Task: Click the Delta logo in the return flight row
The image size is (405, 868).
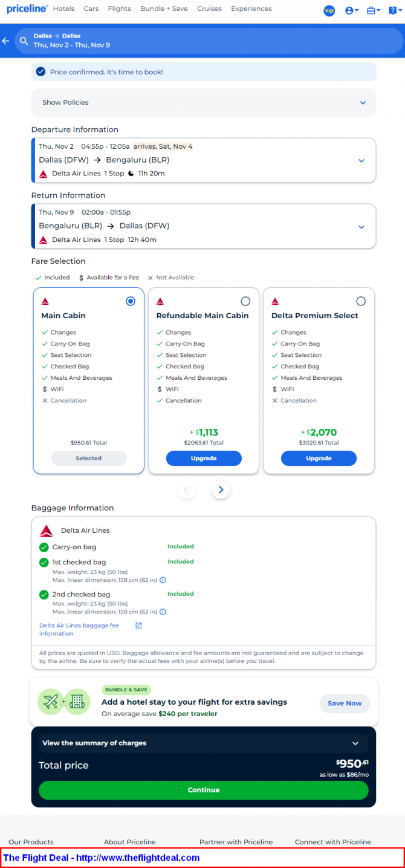Action: pos(44,240)
